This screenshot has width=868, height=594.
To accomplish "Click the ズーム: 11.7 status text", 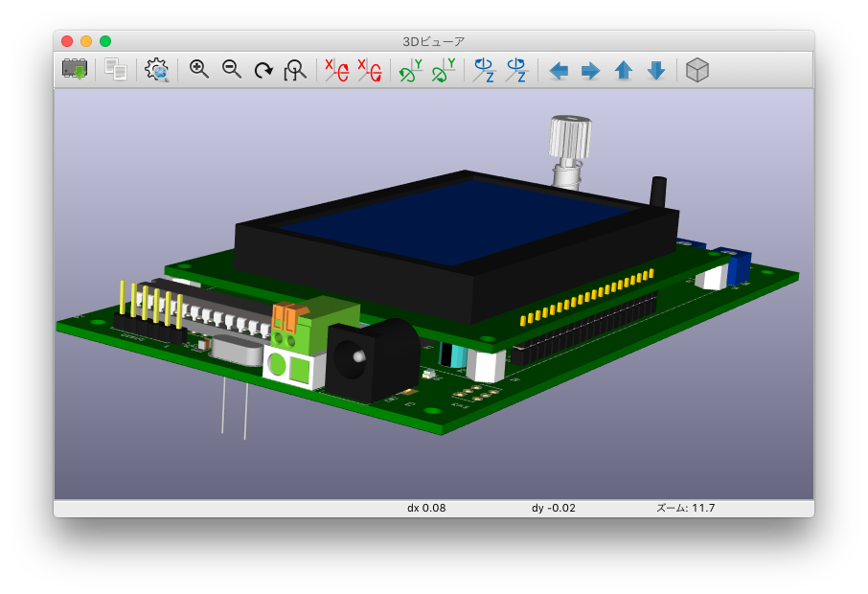I will pos(685,508).
